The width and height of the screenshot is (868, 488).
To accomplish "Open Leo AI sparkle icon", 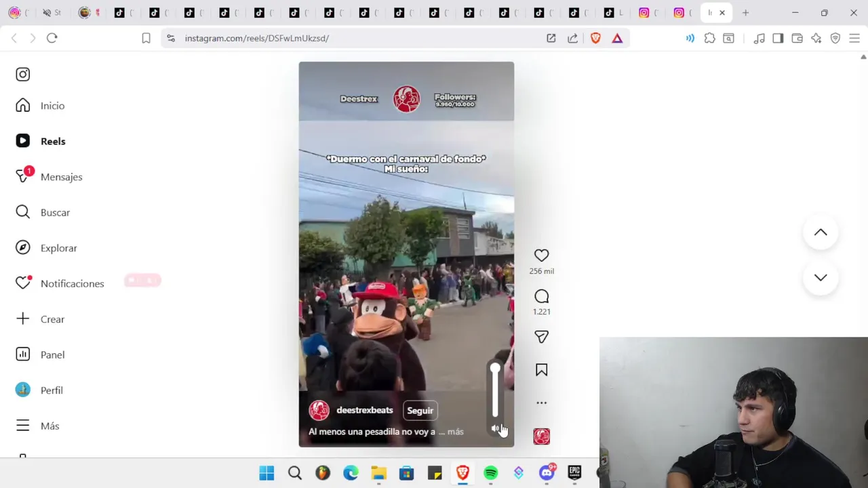I will [x=816, y=39].
